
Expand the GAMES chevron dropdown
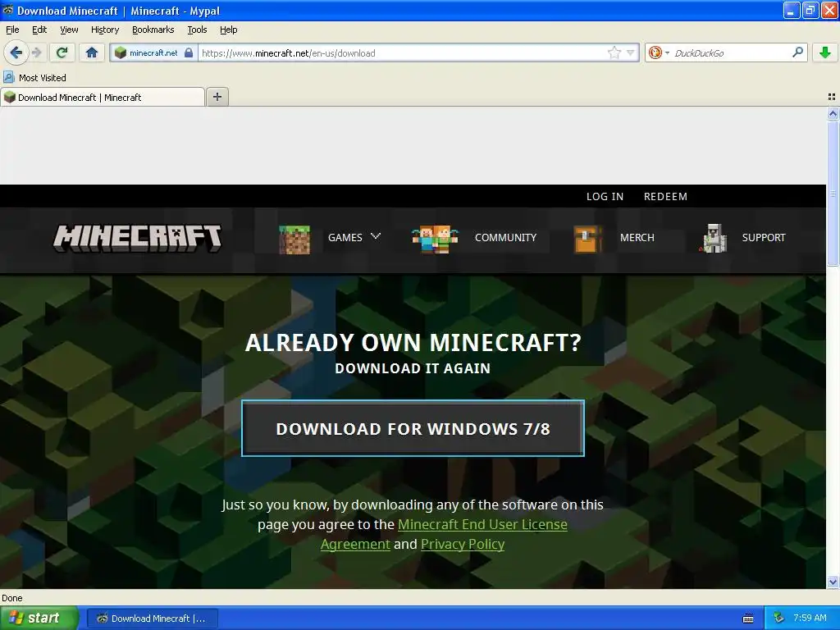pyautogui.click(x=376, y=236)
